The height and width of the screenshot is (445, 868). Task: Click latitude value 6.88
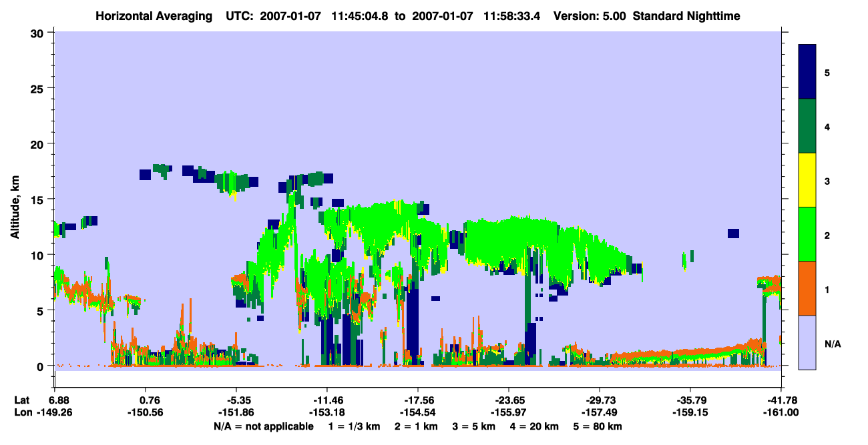point(59,400)
